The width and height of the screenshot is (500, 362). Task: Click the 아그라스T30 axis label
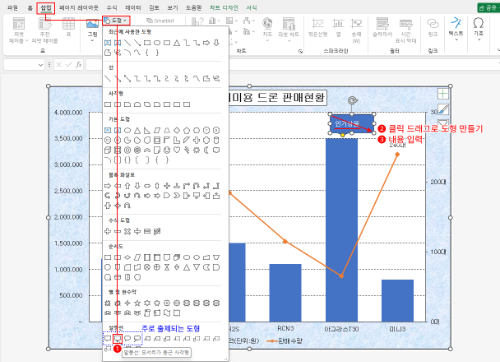(342, 329)
